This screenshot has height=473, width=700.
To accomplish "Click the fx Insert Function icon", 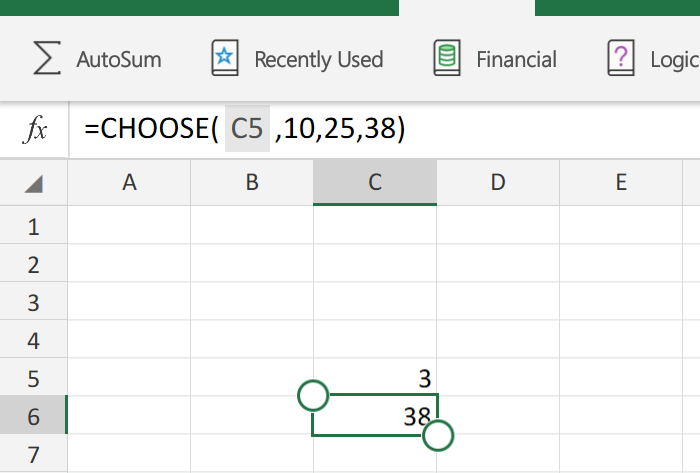I will pyautogui.click(x=35, y=129).
